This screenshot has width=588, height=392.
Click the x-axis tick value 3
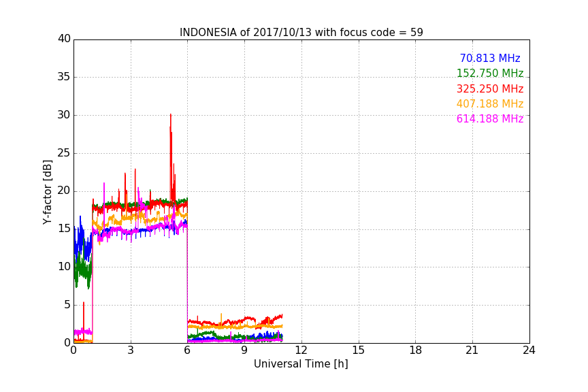[x=131, y=350]
